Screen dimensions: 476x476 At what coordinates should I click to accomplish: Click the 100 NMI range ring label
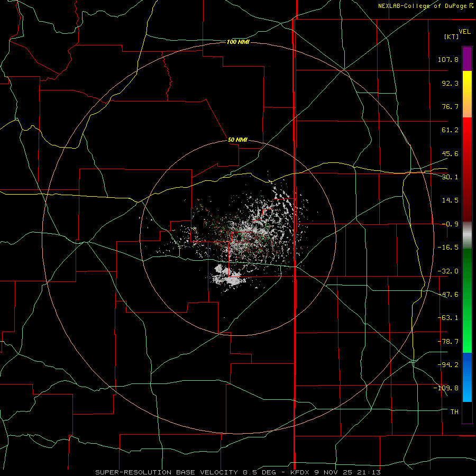pyautogui.click(x=238, y=42)
